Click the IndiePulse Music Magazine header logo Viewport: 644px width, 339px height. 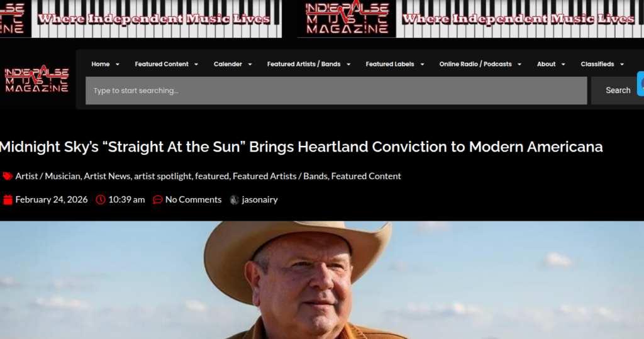(x=36, y=79)
